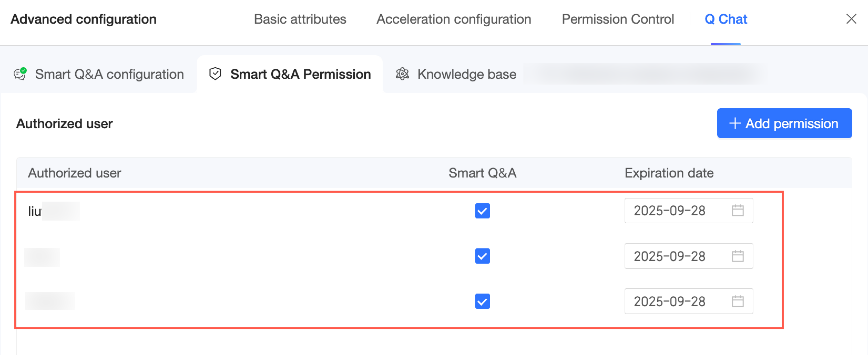Viewport: 868px width, 355px height.
Task: Click the shield icon on Smart Q&A Permission
Action: (x=215, y=74)
